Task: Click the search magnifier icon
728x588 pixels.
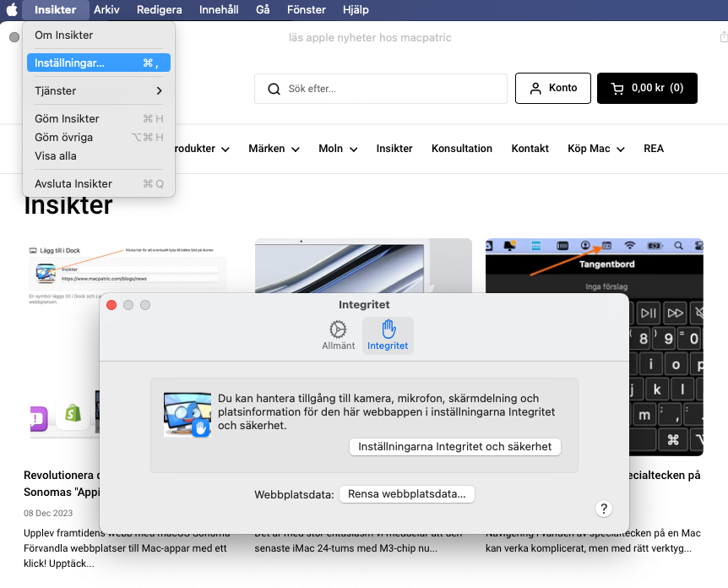Action: click(274, 89)
